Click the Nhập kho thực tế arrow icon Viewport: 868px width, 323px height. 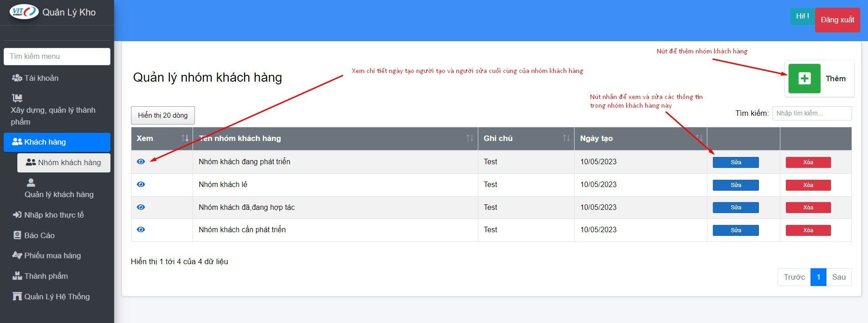(17, 215)
